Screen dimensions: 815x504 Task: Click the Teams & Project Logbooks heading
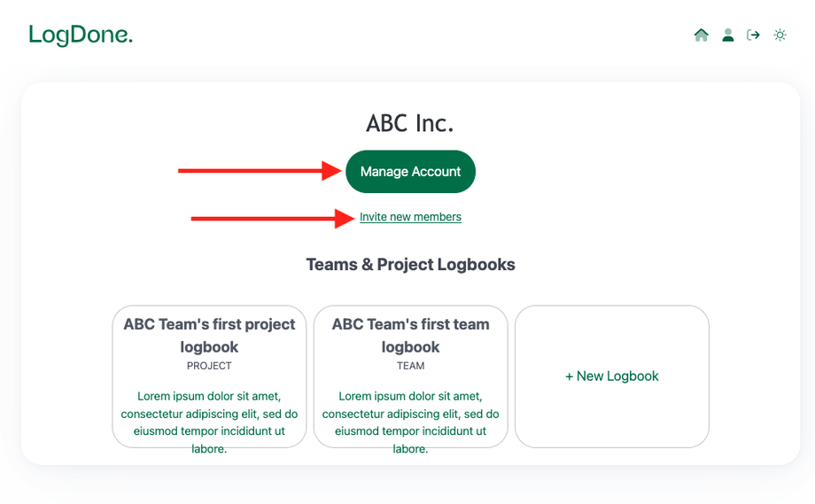pyautogui.click(x=410, y=265)
